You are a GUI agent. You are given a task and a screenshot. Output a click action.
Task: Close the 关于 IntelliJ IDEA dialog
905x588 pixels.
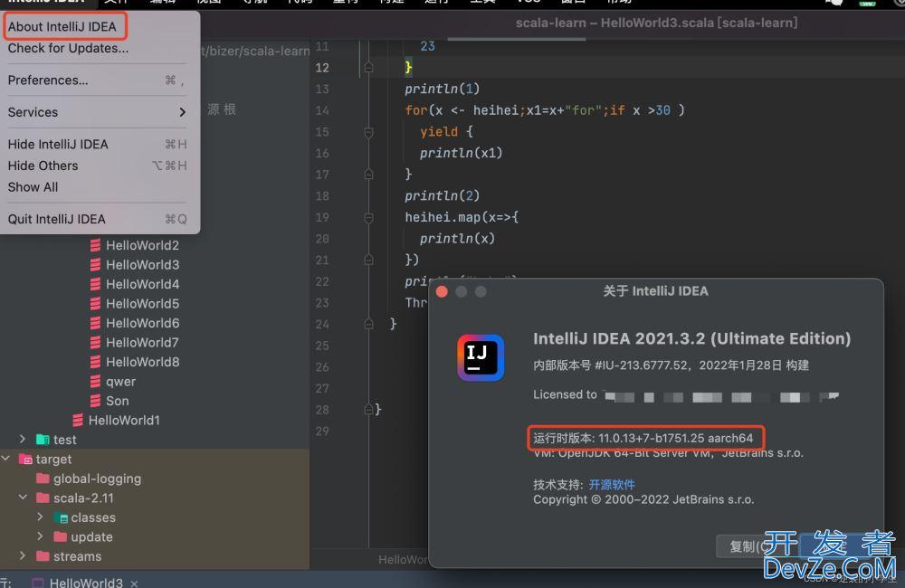443,292
